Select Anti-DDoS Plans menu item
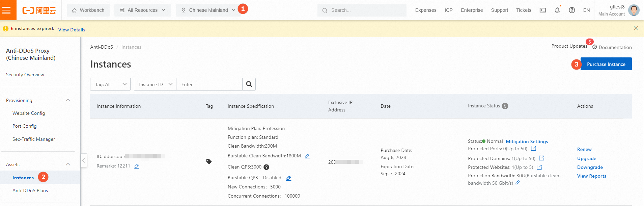The height and width of the screenshot is (206, 644). [x=30, y=190]
